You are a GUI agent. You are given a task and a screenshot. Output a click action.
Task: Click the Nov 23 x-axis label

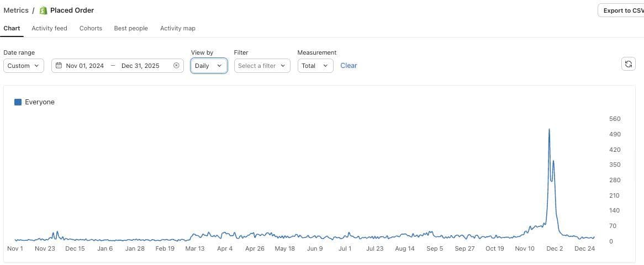(45, 248)
